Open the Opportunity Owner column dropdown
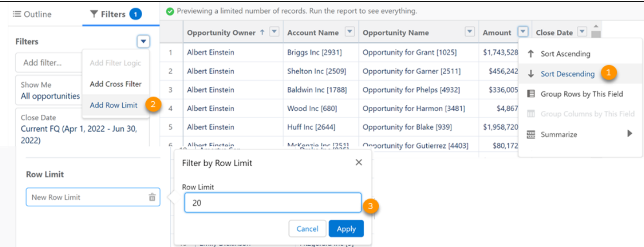This screenshot has width=644, height=247. [274, 32]
